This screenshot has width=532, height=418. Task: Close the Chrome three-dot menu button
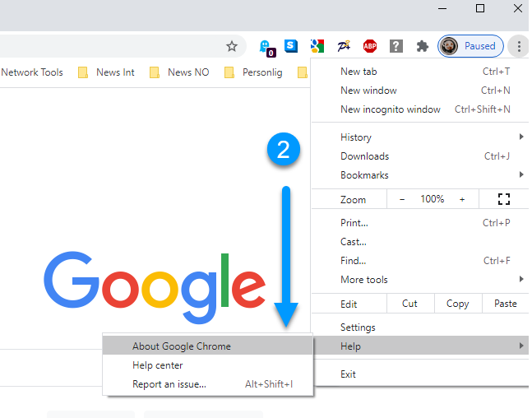519,46
